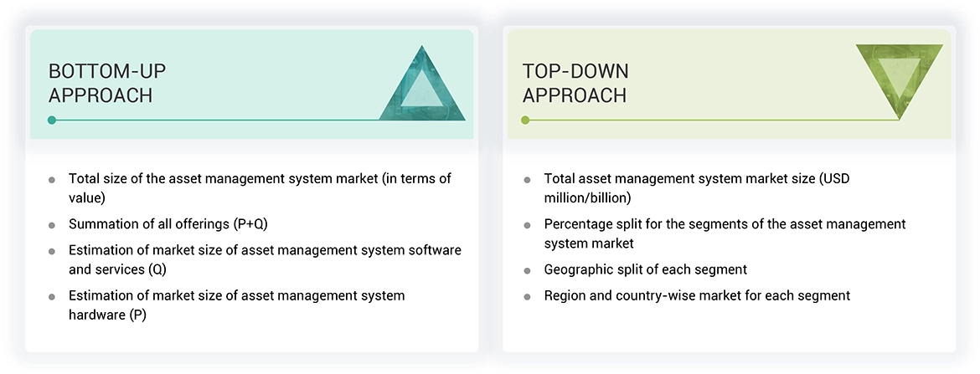Click the software and services (Q) estimation item

(x=265, y=259)
